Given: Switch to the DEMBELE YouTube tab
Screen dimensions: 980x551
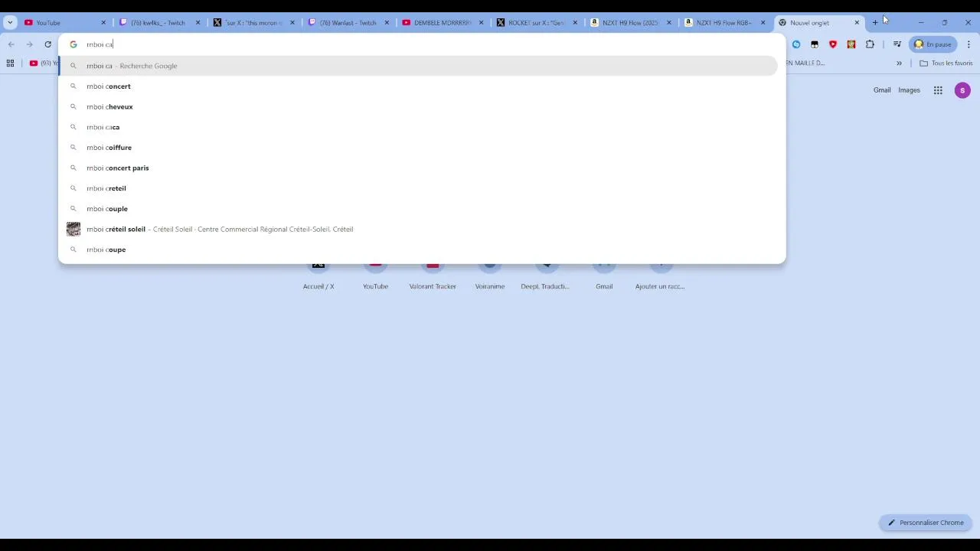Looking at the screenshot, I should coord(443,22).
